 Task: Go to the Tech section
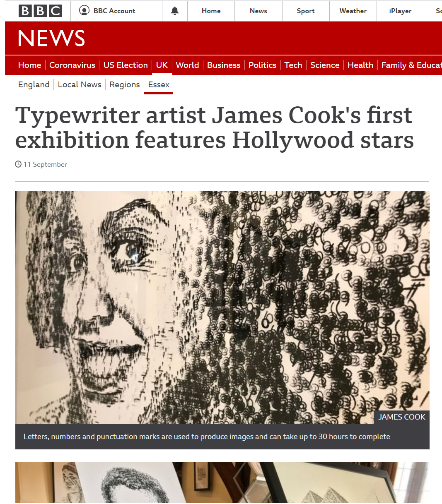tap(293, 65)
